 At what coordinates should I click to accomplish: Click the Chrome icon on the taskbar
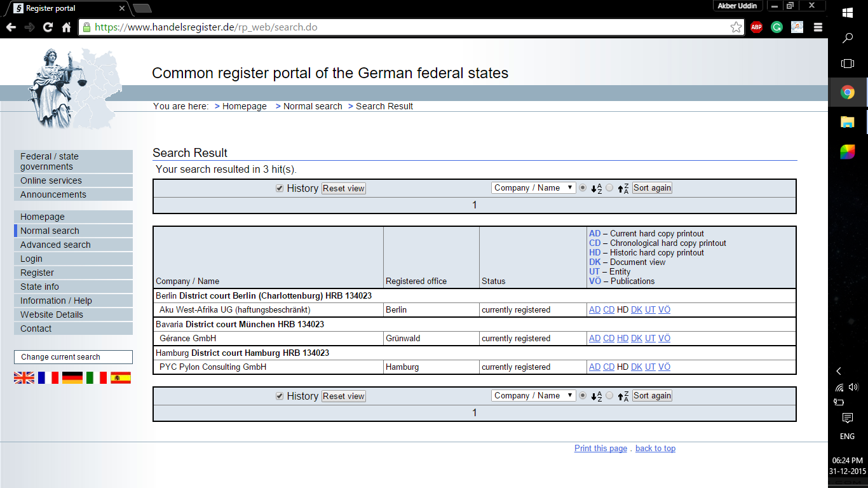tap(848, 93)
